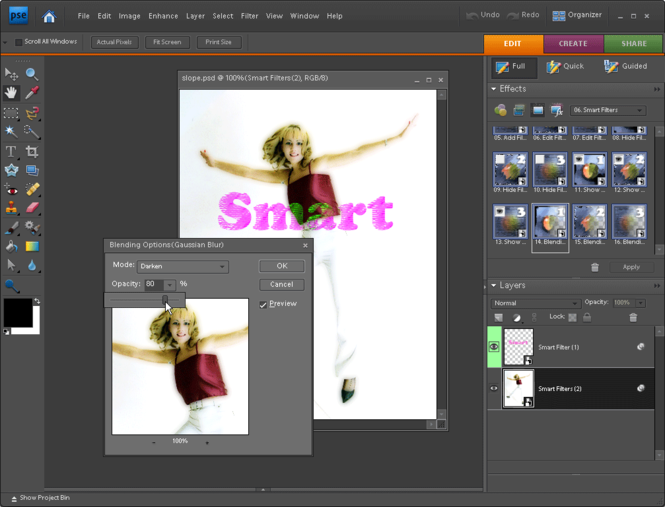Open the Filter menu
665x507 pixels.
click(x=249, y=16)
